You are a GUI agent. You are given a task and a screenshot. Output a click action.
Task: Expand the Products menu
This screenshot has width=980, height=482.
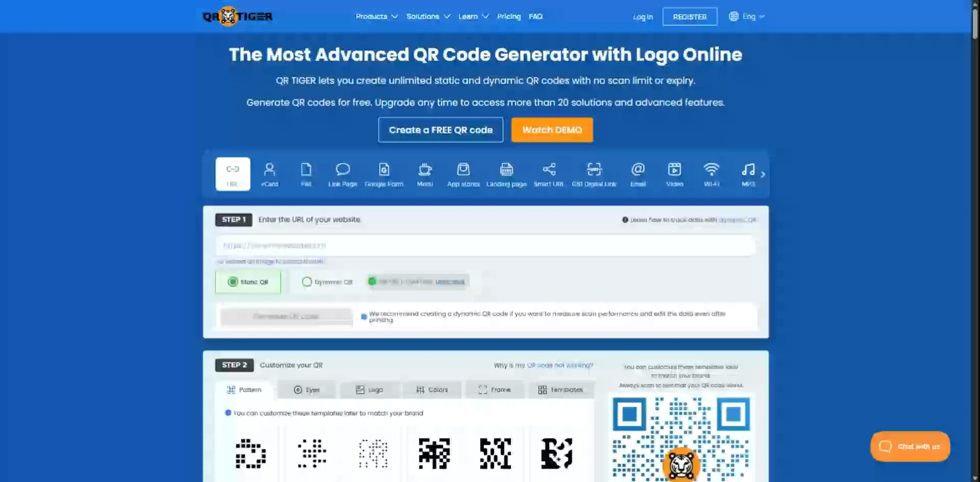pos(376,16)
